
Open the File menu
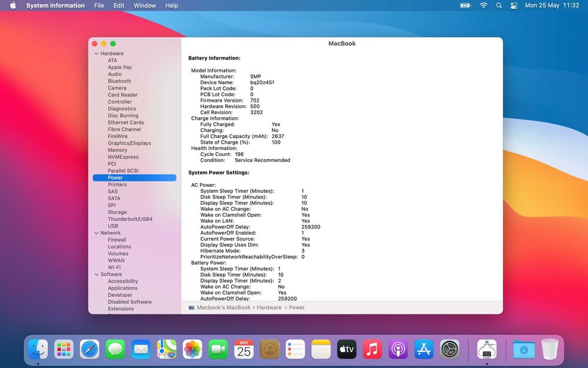point(99,5)
